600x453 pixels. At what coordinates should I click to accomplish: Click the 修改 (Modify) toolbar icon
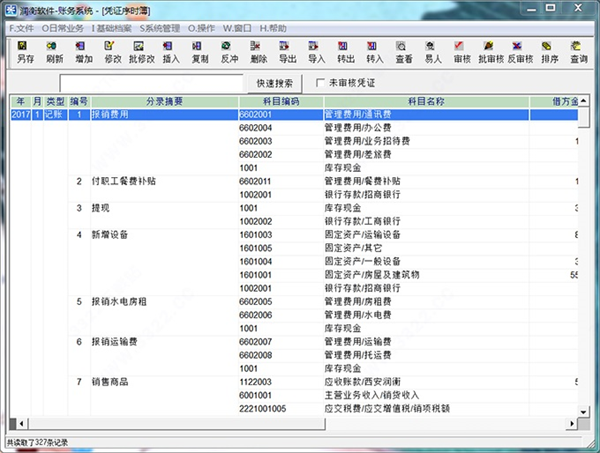tap(112, 52)
